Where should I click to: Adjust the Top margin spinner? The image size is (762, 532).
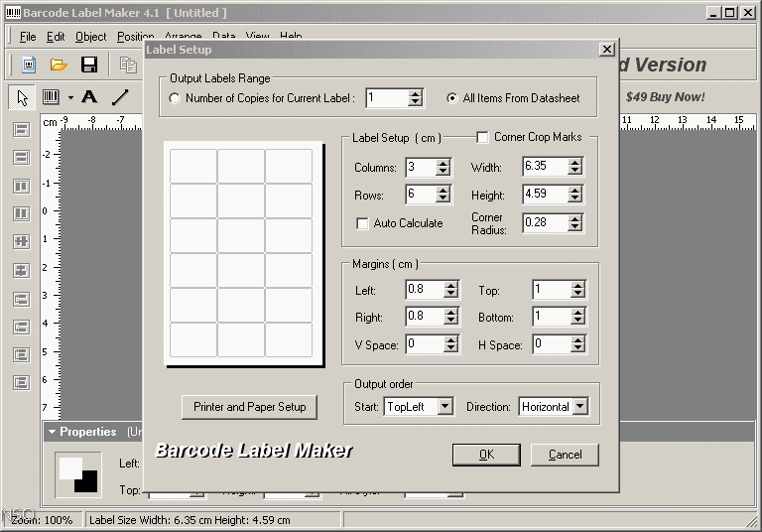[x=577, y=290]
